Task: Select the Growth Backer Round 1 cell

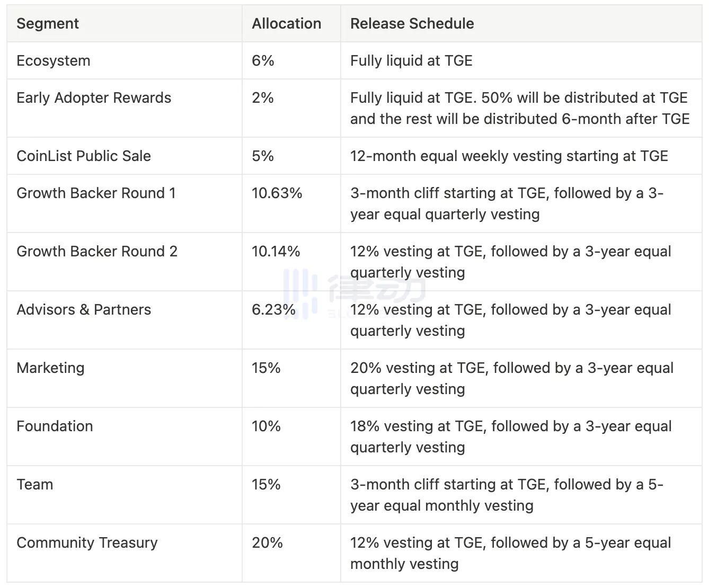Action: (x=96, y=193)
